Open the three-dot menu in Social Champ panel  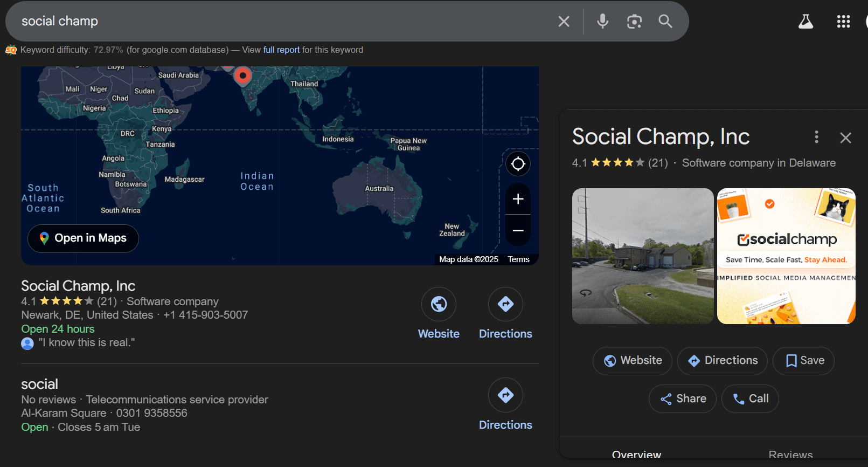816,137
